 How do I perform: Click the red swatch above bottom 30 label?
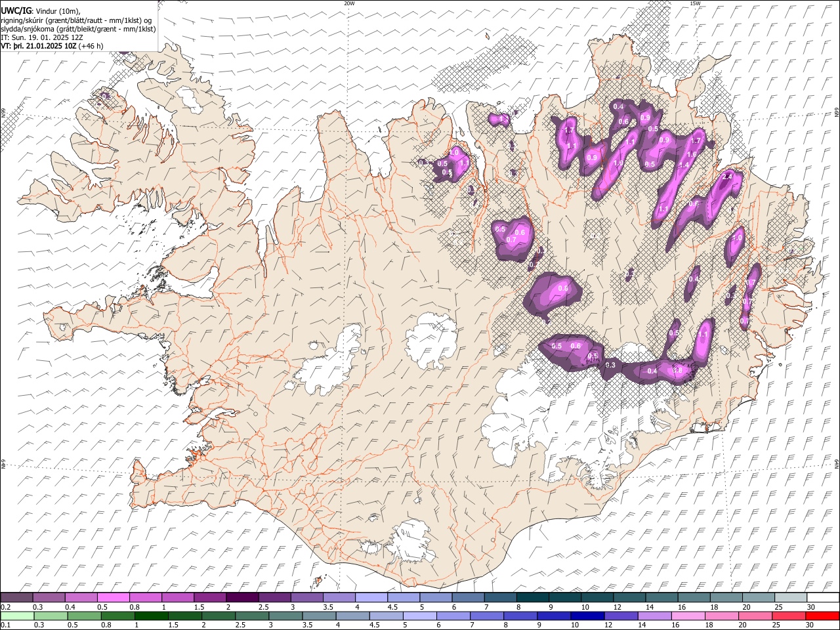point(822,616)
